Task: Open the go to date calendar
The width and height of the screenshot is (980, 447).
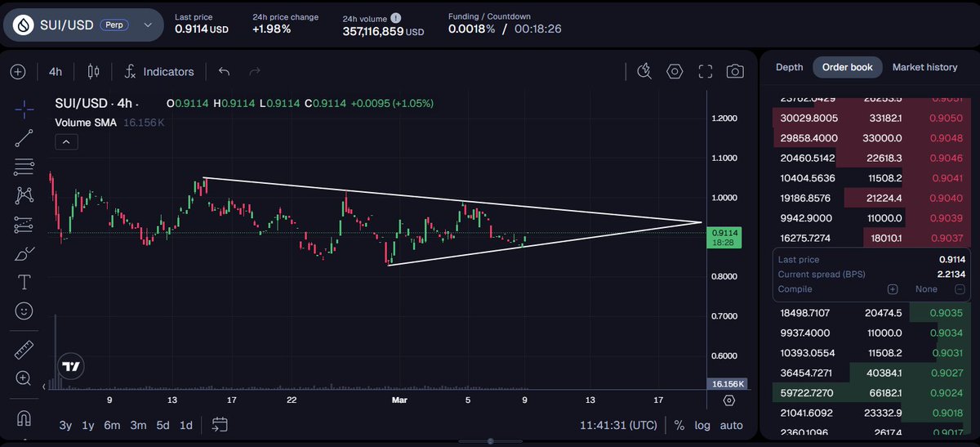Action: 219,424
